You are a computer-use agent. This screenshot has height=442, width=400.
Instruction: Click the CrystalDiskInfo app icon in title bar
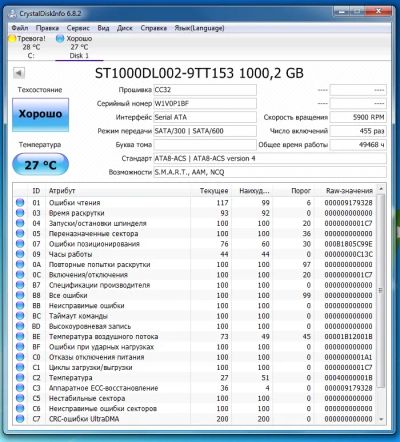12,14
